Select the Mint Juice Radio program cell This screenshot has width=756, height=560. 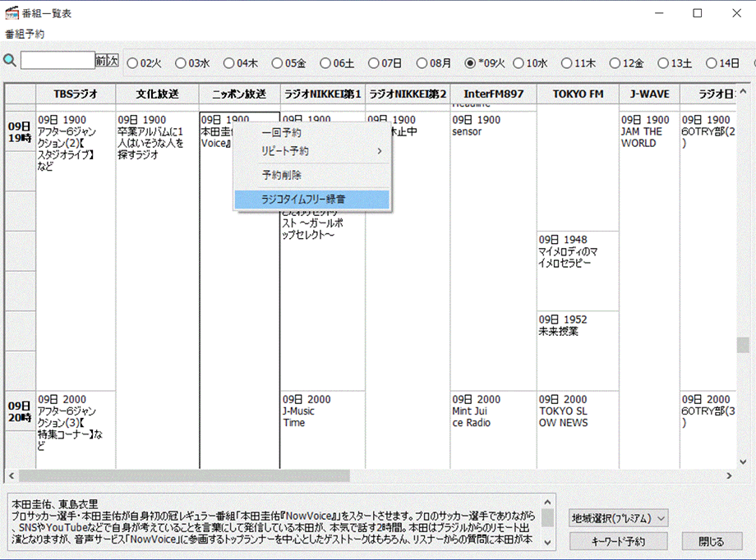(x=493, y=429)
